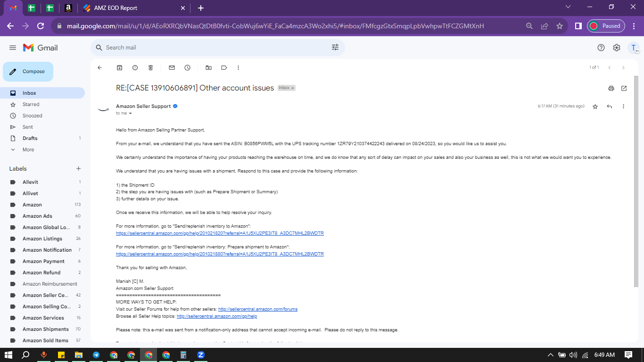Show hidden system tray icons
Screen dimensions: 644x362
point(550,355)
